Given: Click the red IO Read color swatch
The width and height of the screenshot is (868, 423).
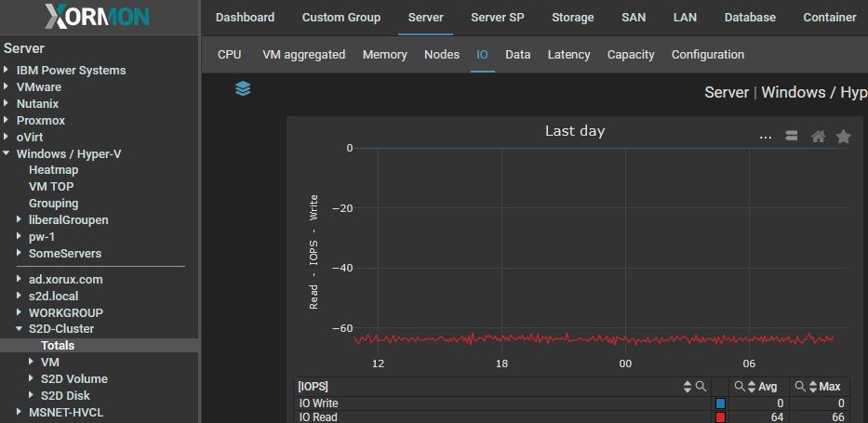Looking at the screenshot, I should pyautogui.click(x=720, y=417).
